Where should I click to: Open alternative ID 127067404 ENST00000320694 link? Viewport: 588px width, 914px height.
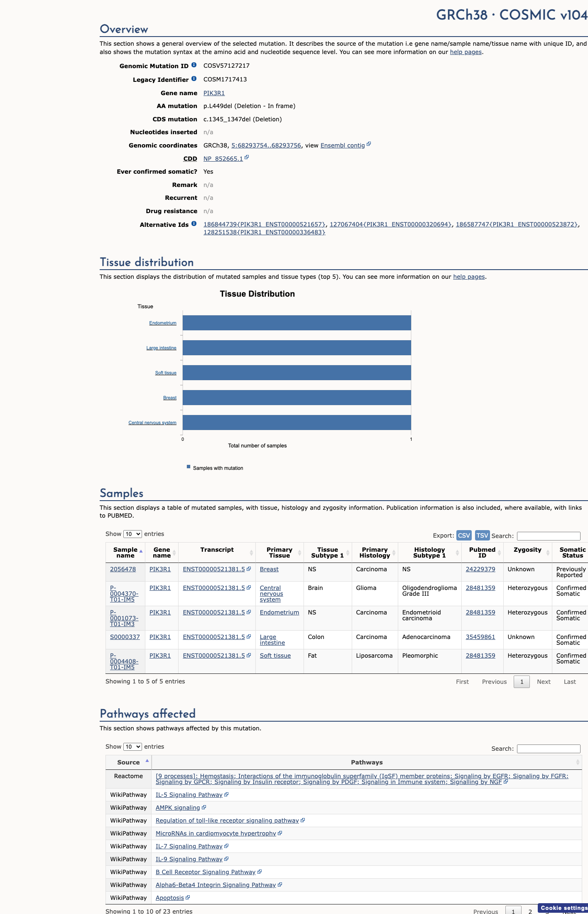click(390, 224)
